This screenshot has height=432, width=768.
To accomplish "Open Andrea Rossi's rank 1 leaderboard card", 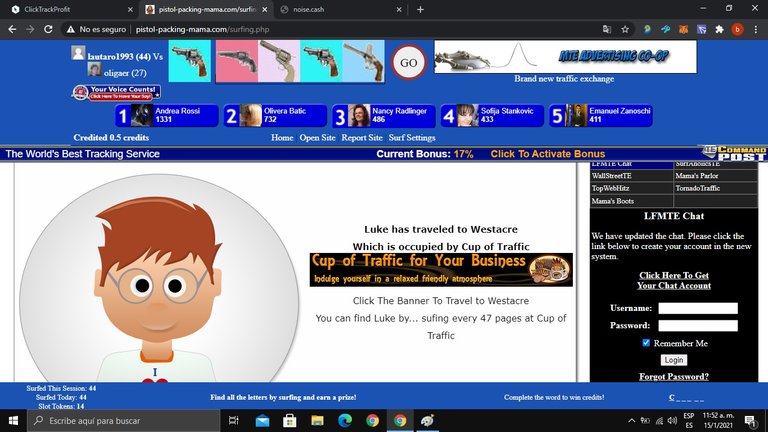I will [x=167, y=116].
